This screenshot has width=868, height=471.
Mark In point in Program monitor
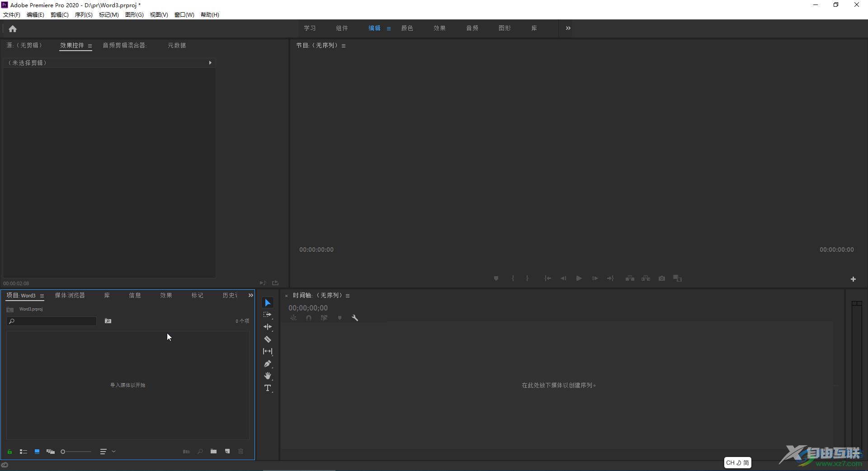pos(513,278)
